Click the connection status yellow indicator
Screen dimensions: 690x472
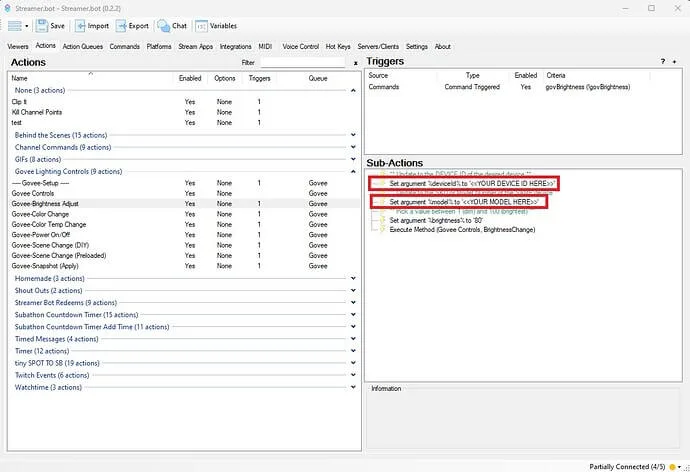coord(672,467)
